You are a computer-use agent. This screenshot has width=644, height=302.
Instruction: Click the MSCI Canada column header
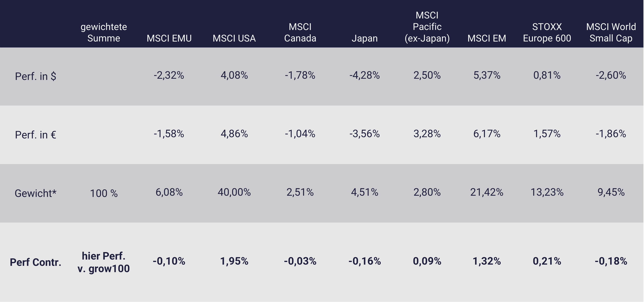(x=300, y=33)
